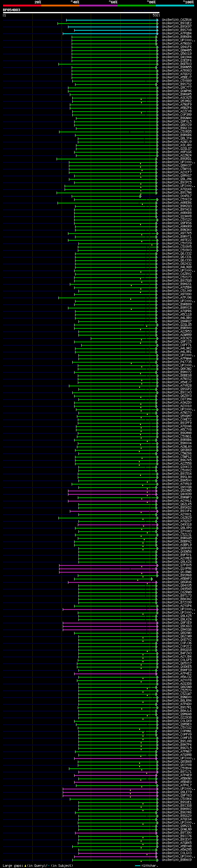Viewport: 197px width, 868px height.
Task: Click hit label UniRef100_C0LGX3
Action: click(x=177, y=853)
